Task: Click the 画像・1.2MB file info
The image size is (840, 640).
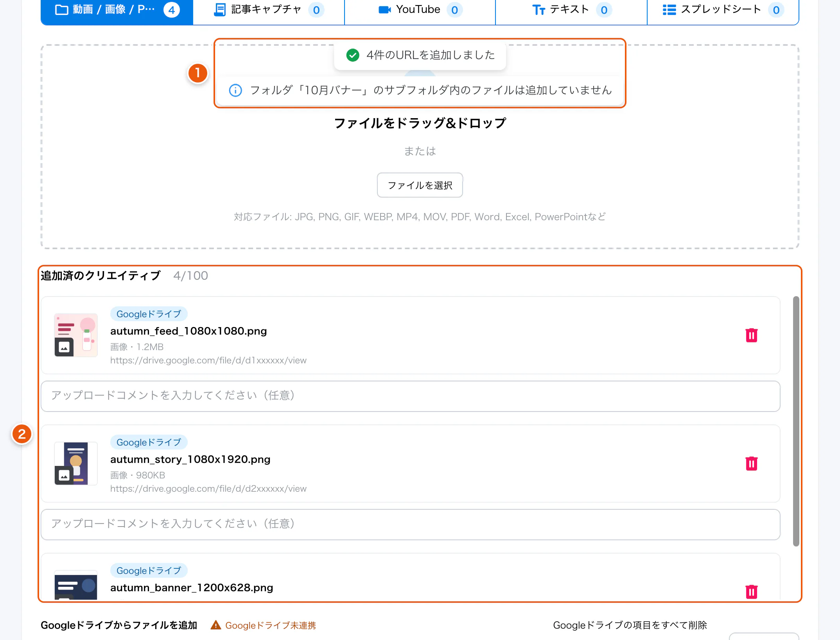Action: [x=137, y=347]
